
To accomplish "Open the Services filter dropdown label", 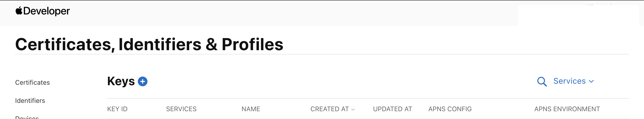I will 570,81.
